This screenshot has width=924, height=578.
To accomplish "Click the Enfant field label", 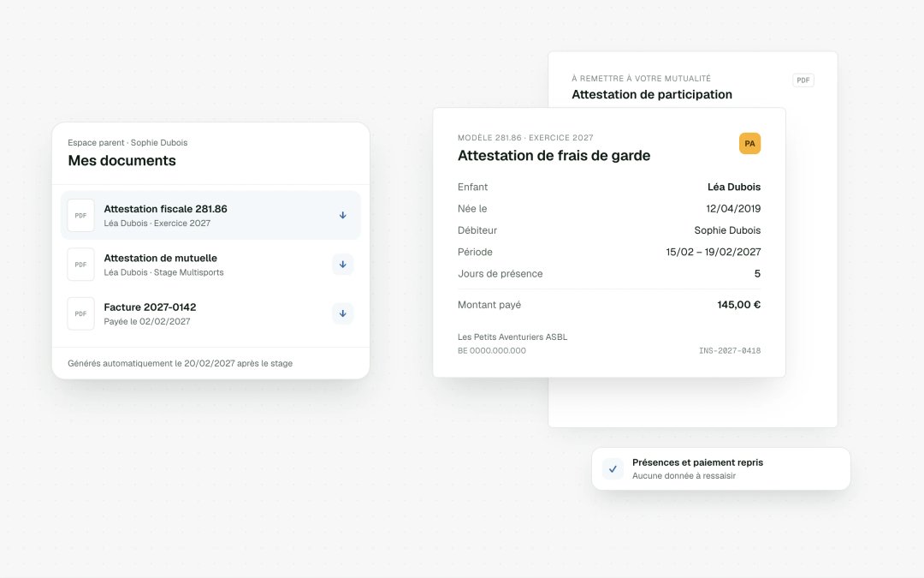I will pos(472,187).
